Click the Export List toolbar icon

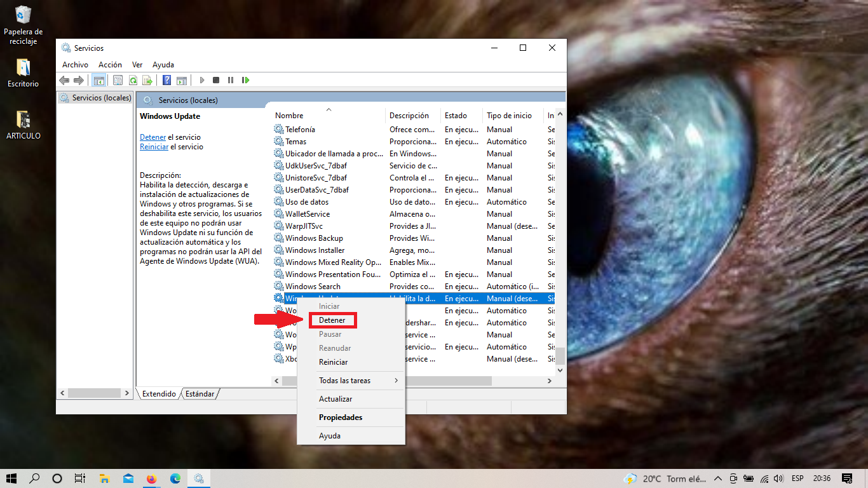click(x=147, y=80)
